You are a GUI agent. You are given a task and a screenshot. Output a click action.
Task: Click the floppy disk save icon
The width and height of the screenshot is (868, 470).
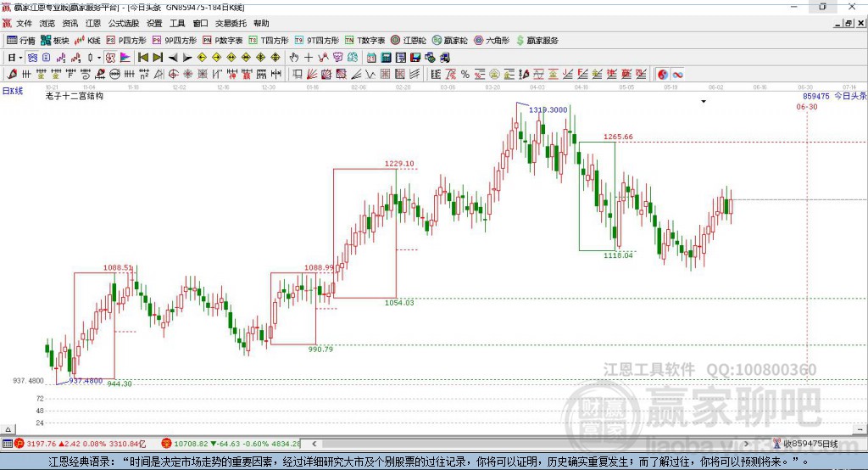coord(415,58)
